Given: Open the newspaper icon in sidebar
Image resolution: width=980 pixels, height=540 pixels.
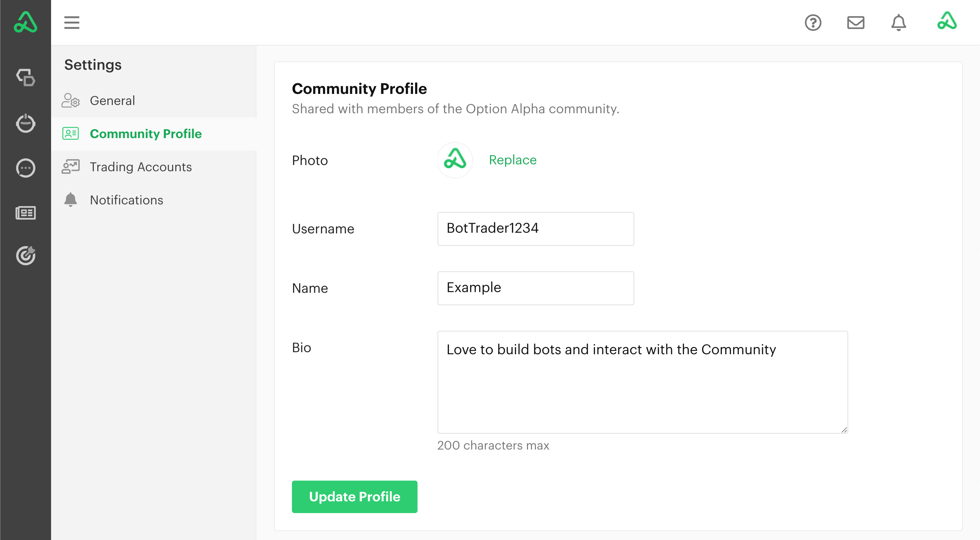Looking at the screenshot, I should 26,213.
